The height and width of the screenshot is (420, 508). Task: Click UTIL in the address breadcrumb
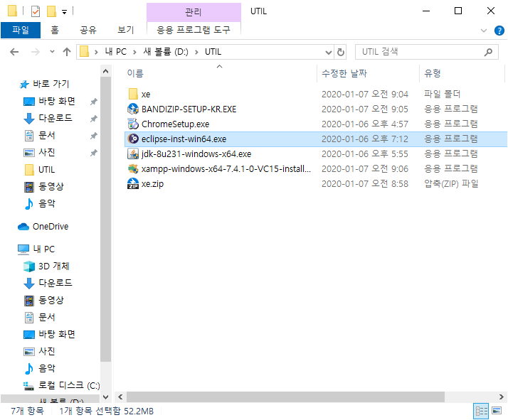coord(213,52)
